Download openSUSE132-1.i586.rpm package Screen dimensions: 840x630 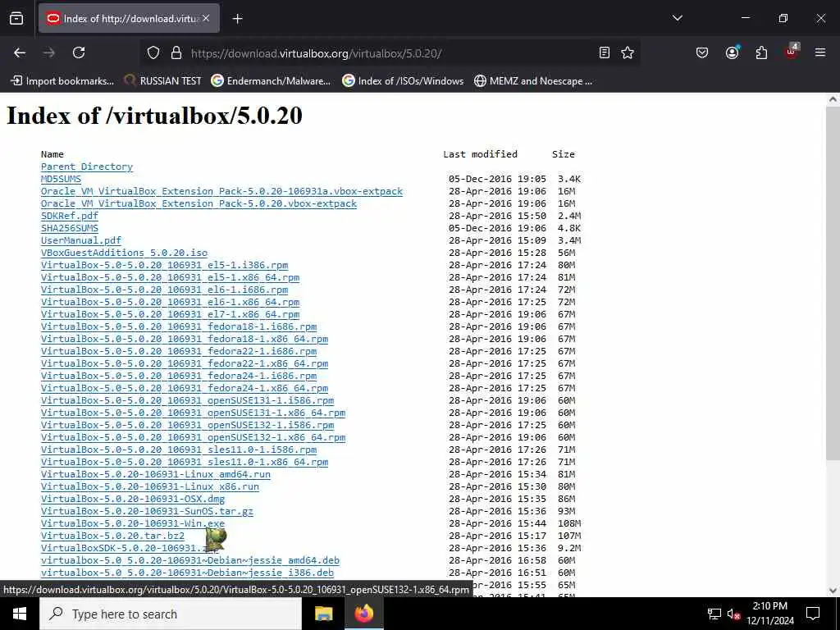pyautogui.click(x=188, y=426)
